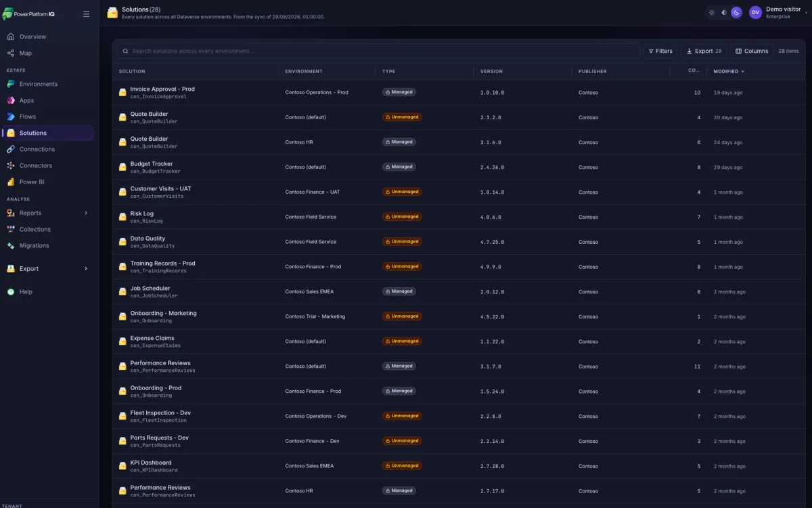Click the Overview home icon
Image resolution: width=812 pixels, height=508 pixels.
(11, 37)
